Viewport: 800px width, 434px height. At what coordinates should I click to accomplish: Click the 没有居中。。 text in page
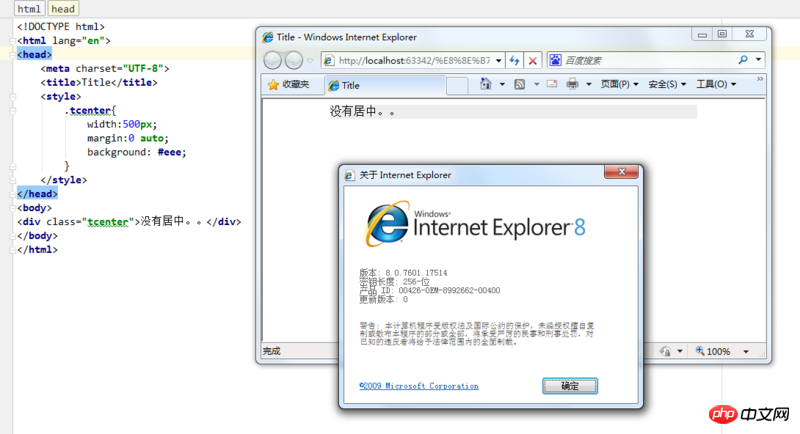[362, 111]
